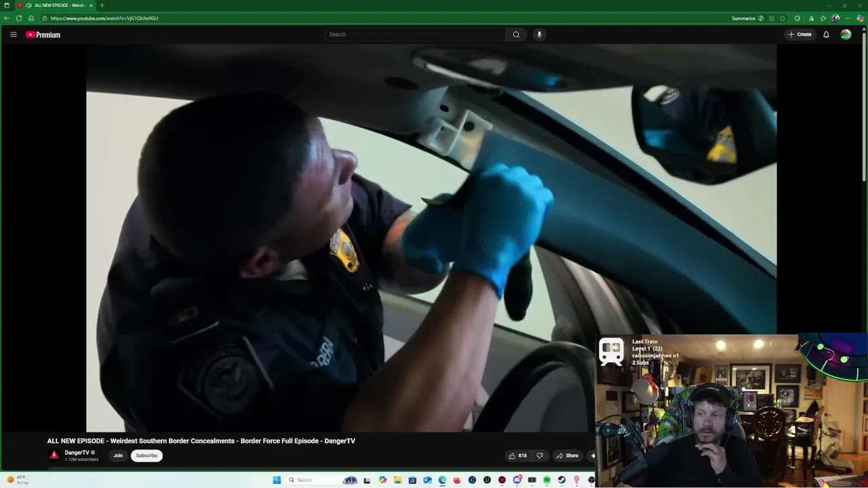868x488 pixels.
Task: Open Task View on taskbar
Action: tap(367, 480)
